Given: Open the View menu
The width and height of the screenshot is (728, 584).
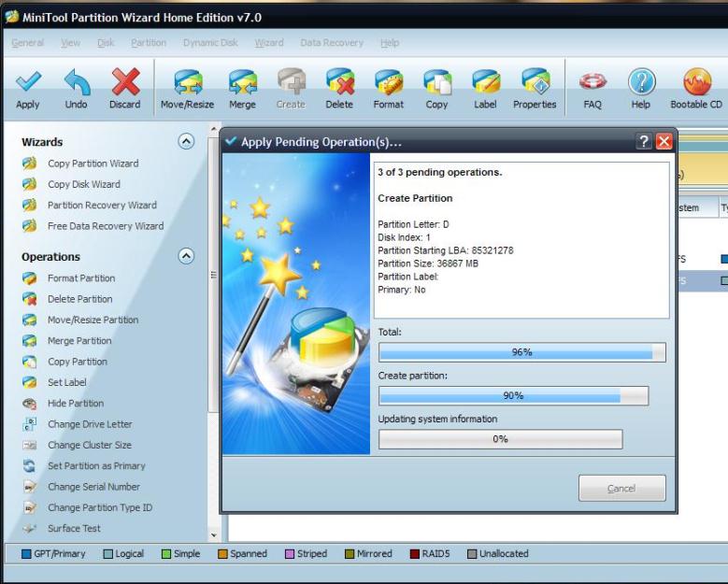Looking at the screenshot, I should (71, 43).
